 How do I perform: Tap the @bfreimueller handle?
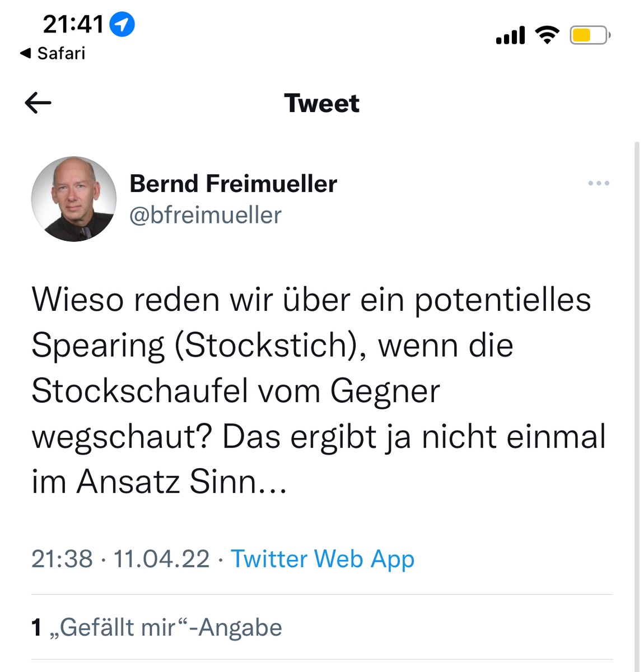click(x=206, y=215)
